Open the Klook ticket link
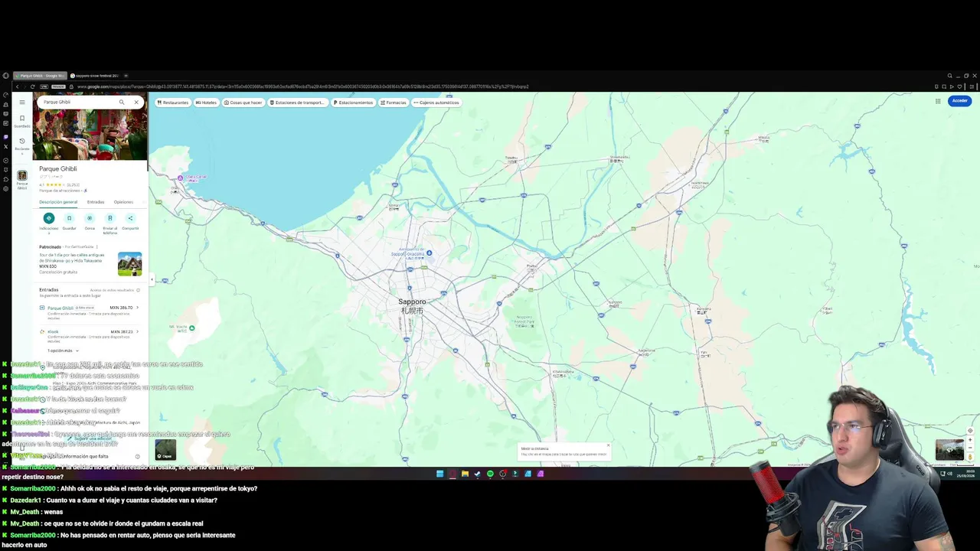This screenshot has width=980, height=551. click(53, 331)
